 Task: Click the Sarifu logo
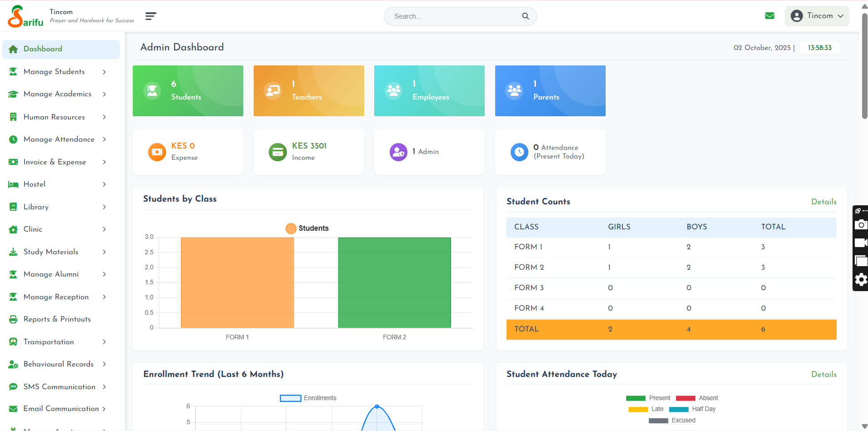tap(25, 16)
